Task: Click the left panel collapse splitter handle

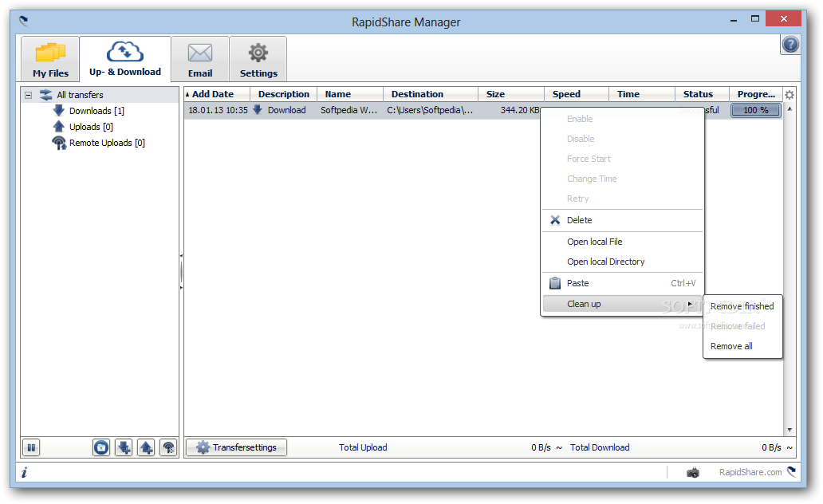Action: click(181, 272)
